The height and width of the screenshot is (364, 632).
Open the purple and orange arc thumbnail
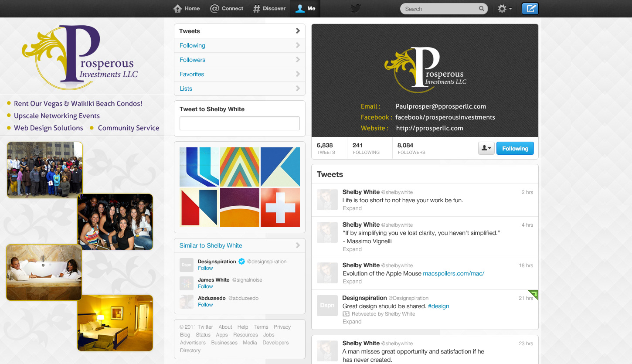[240, 208]
